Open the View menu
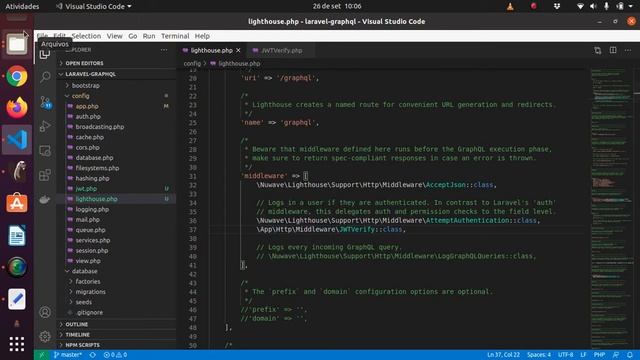Screen dimensions: 640x360 coord(115,36)
